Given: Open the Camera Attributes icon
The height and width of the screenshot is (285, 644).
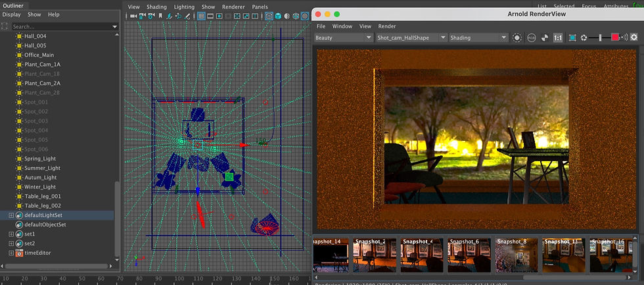Looking at the screenshot, I should 152,16.
